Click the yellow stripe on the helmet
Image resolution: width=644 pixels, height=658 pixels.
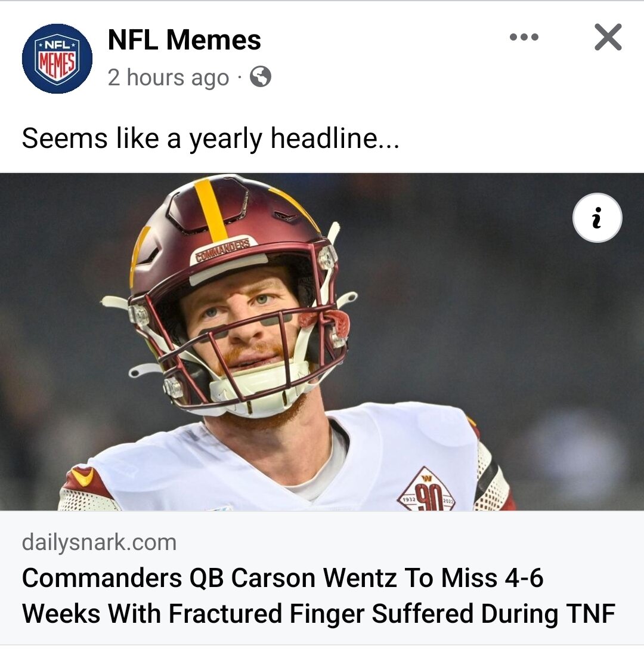click(x=210, y=209)
